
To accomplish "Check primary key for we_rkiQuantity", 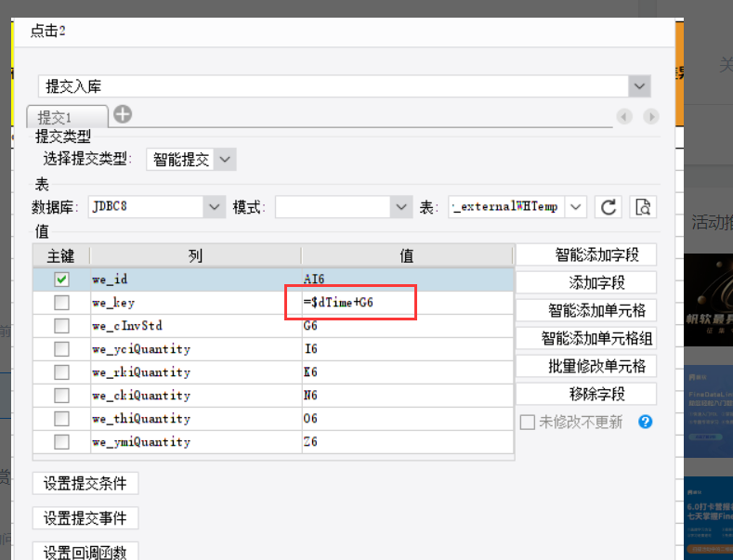I will [61, 372].
